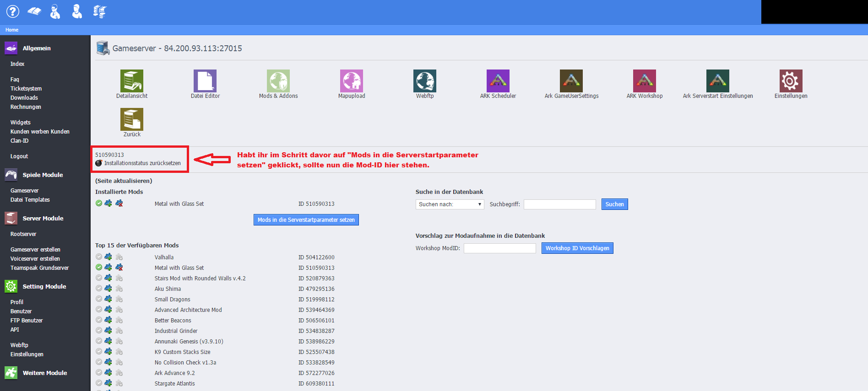Open Ticketsystem in the sidebar menu
868x391 pixels.
26,89
